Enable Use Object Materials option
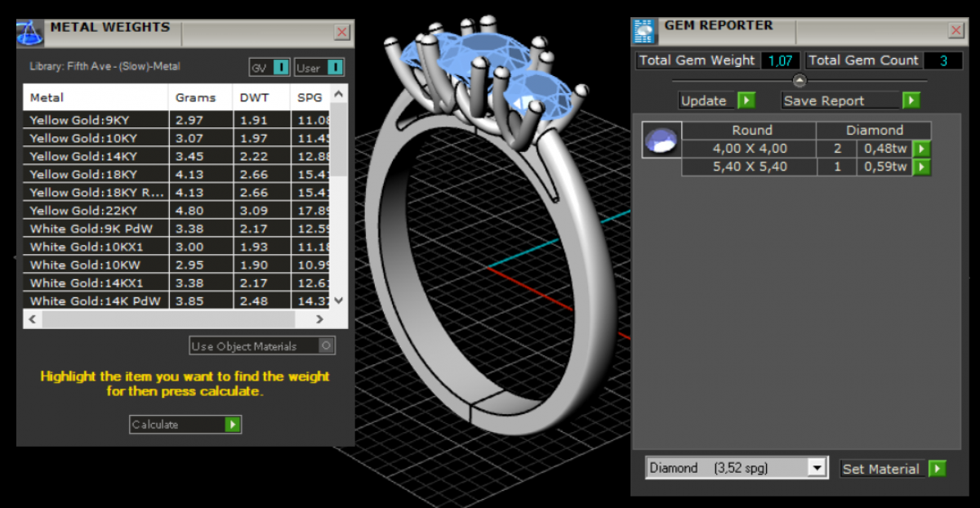 (326, 346)
